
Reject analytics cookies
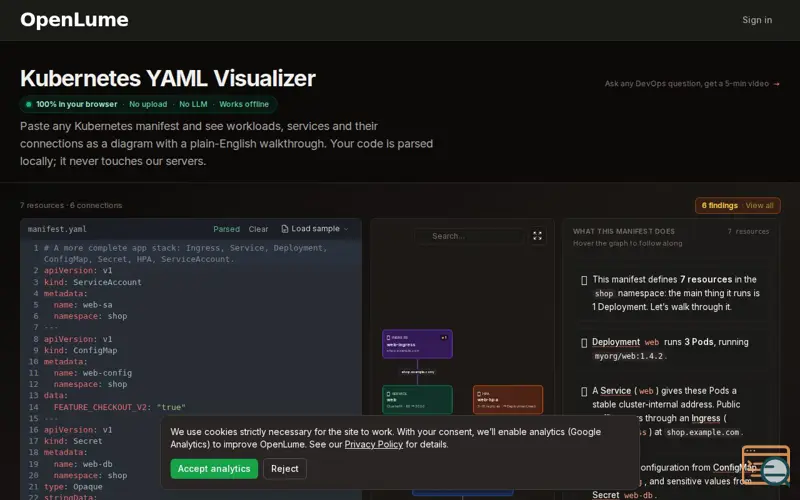click(285, 469)
